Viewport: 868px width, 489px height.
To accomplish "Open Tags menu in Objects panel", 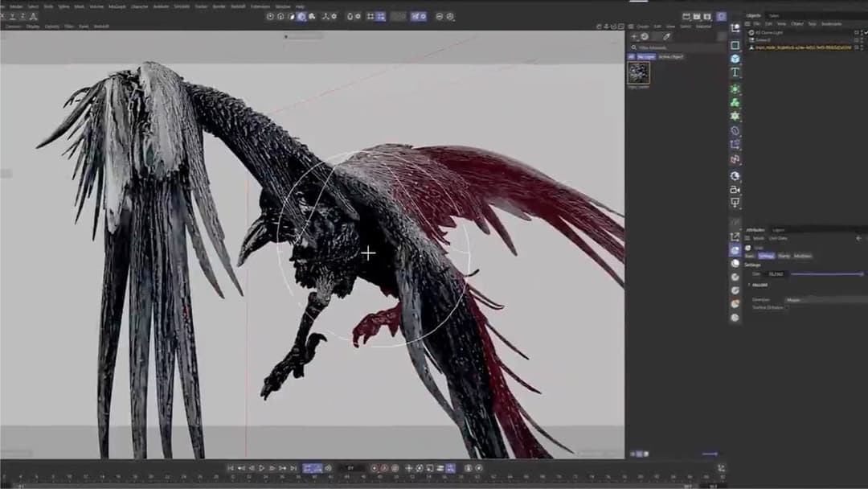I will (x=812, y=24).
